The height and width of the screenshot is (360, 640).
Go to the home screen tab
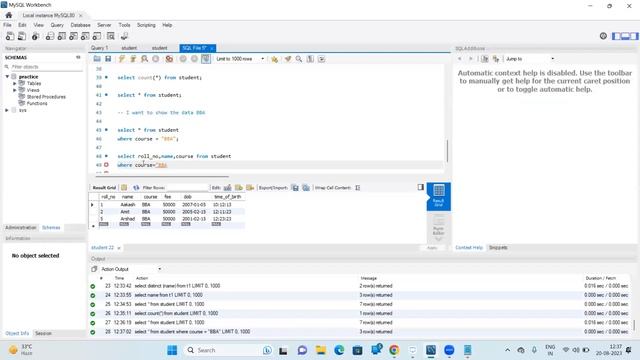point(9,15)
